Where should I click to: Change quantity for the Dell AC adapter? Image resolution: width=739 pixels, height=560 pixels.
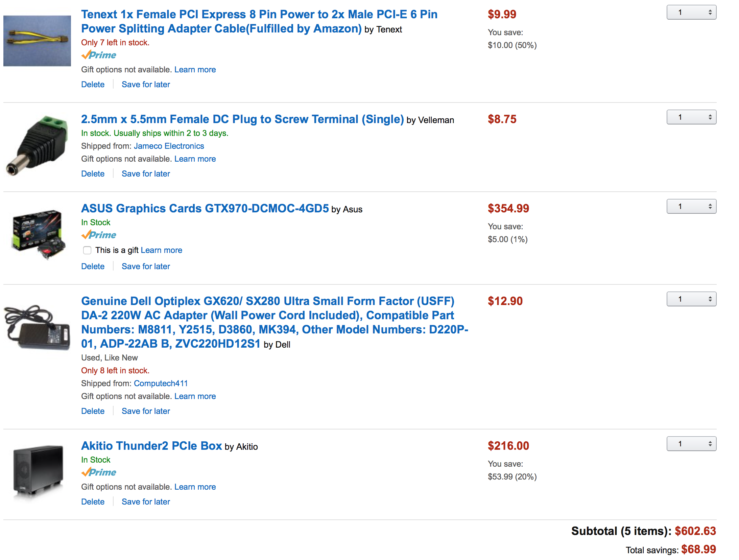pyautogui.click(x=691, y=299)
